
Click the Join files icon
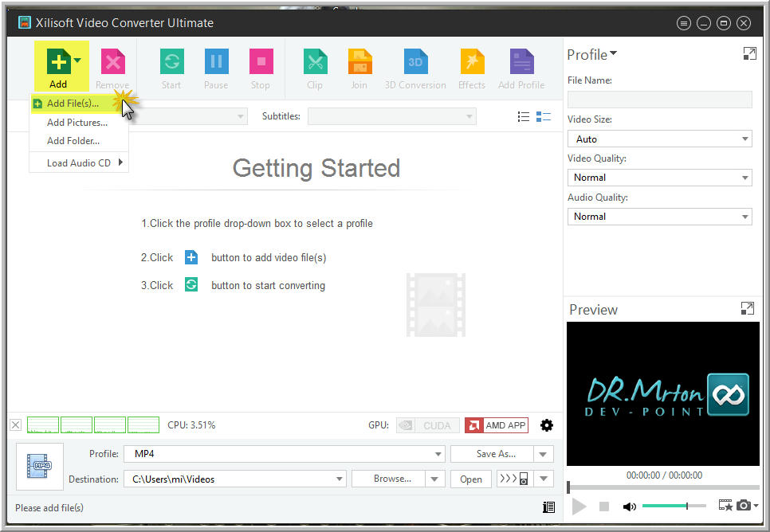click(359, 62)
